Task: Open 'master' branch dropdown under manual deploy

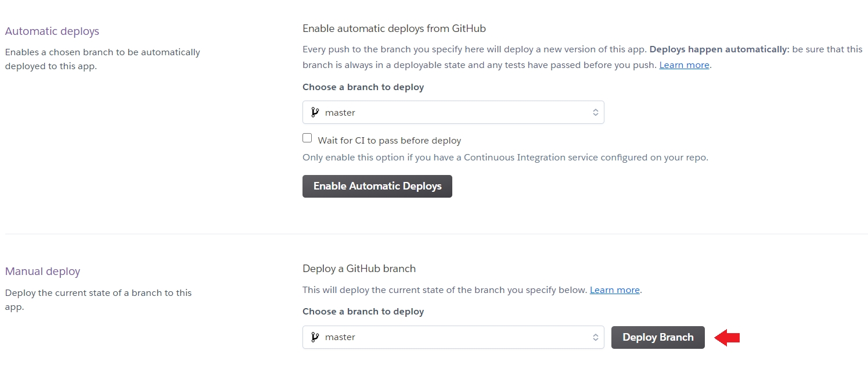Action: point(453,337)
